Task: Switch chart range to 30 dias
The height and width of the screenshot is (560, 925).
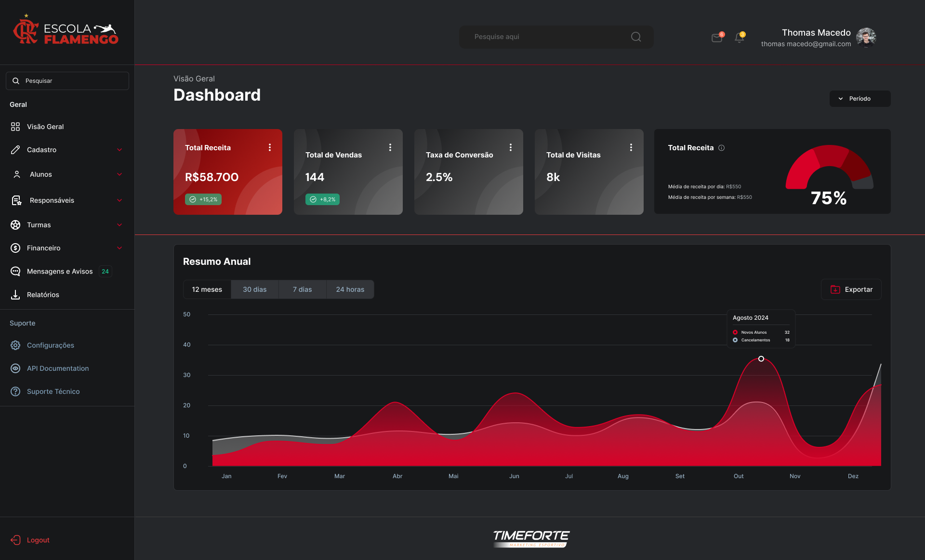Action: pyautogui.click(x=255, y=289)
